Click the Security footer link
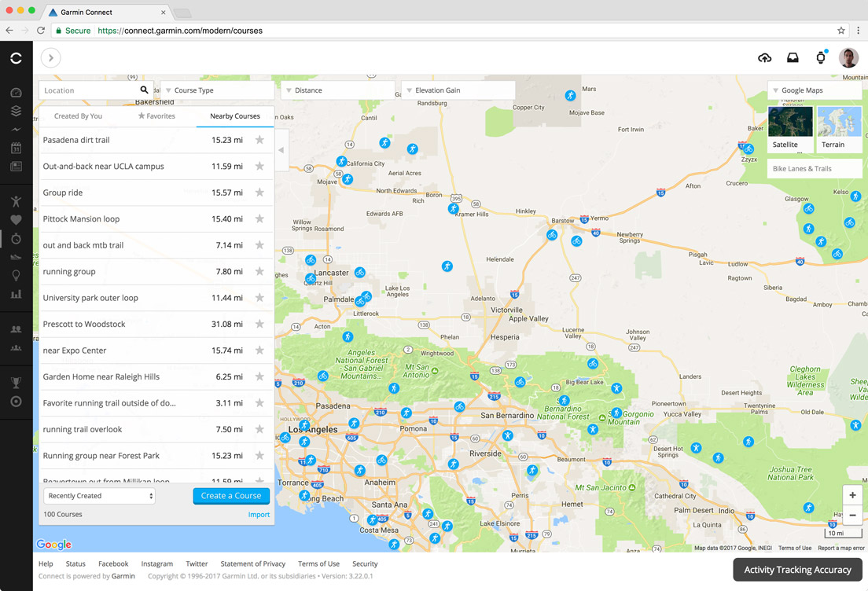Viewport: 868px width, 591px height. coord(365,563)
